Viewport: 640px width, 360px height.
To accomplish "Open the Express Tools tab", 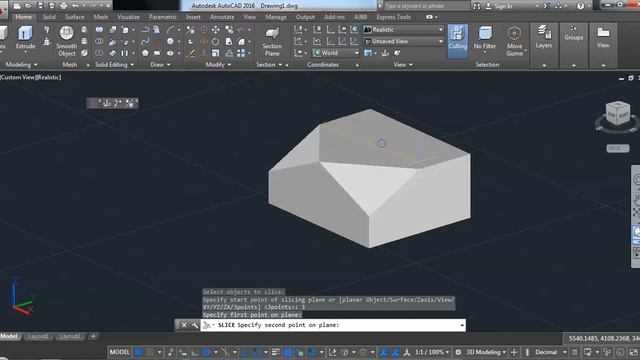I will pyautogui.click(x=393, y=17).
